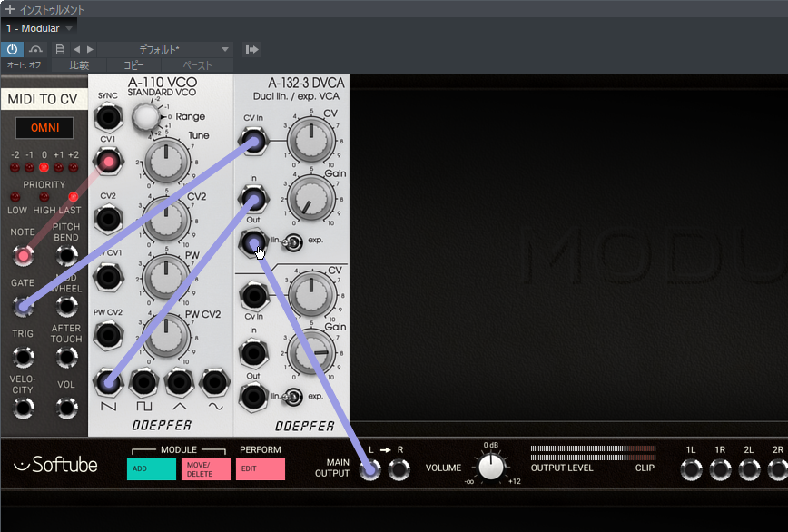Select HIGH note priority LED
This screenshot has width=788, height=532.
click(44, 196)
